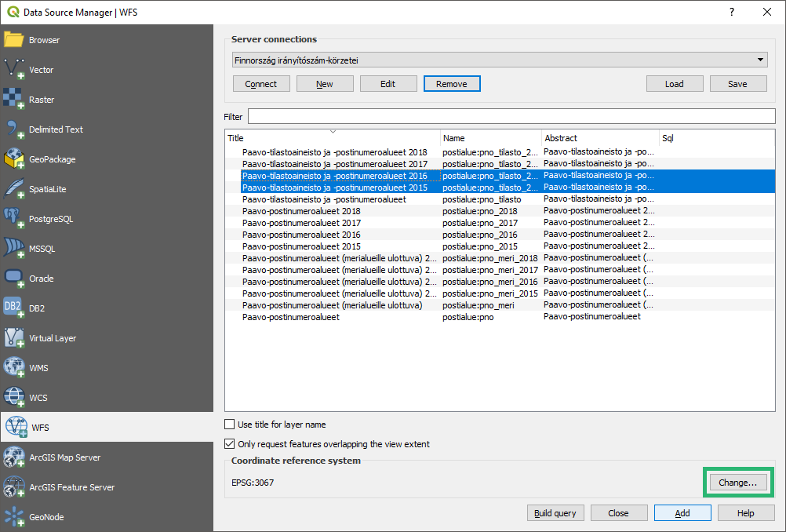The height and width of the screenshot is (532, 786).
Task: Open the DB2 icon
Action: 13,308
